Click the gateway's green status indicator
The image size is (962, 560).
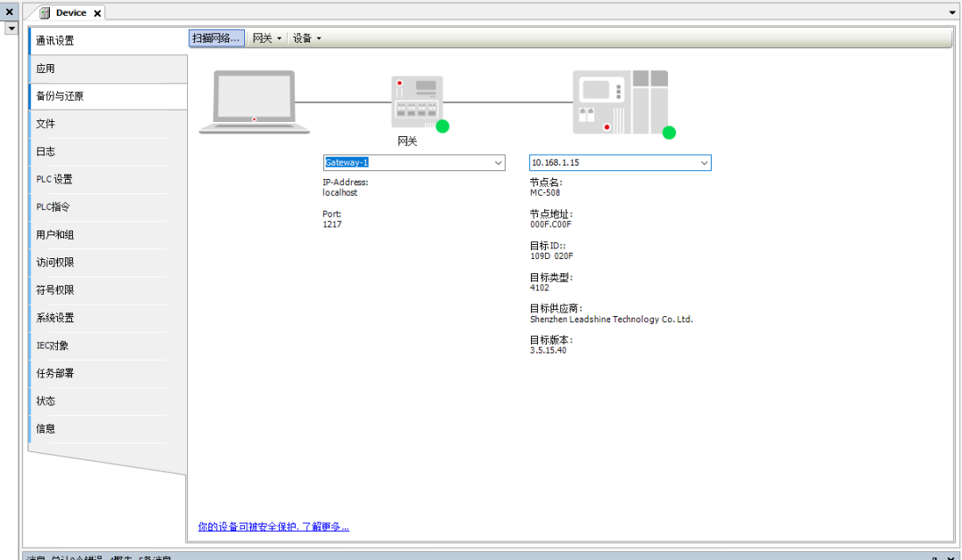[443, 126]
